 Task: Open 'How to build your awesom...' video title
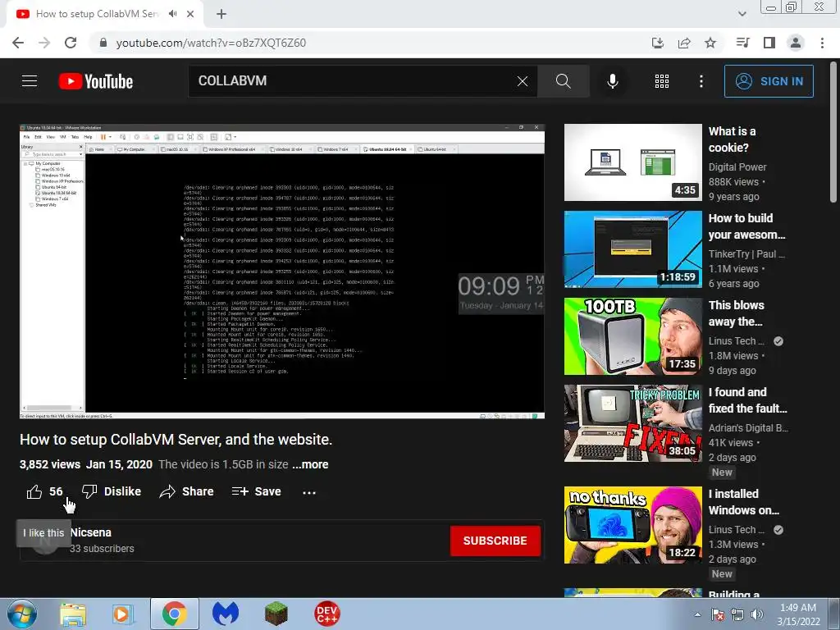click(746, 226)
